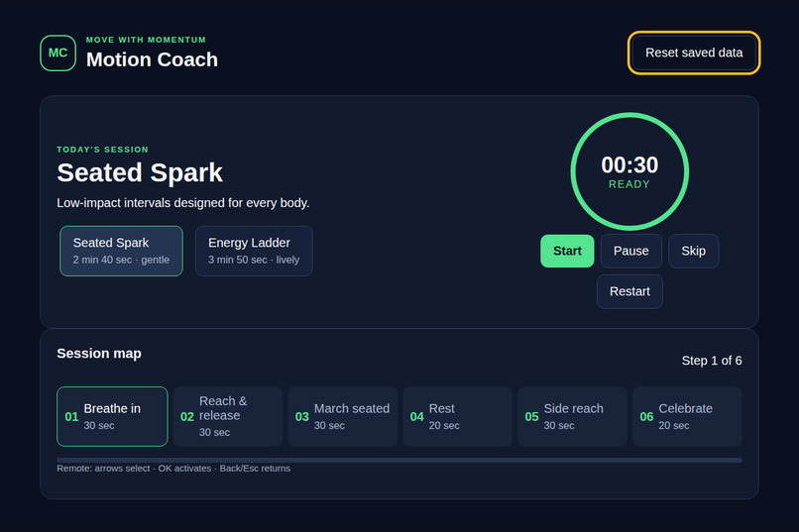This screenshot has height=532, width=799.
Task: Click the 00:30 timer ring
Action: (629, 171)
